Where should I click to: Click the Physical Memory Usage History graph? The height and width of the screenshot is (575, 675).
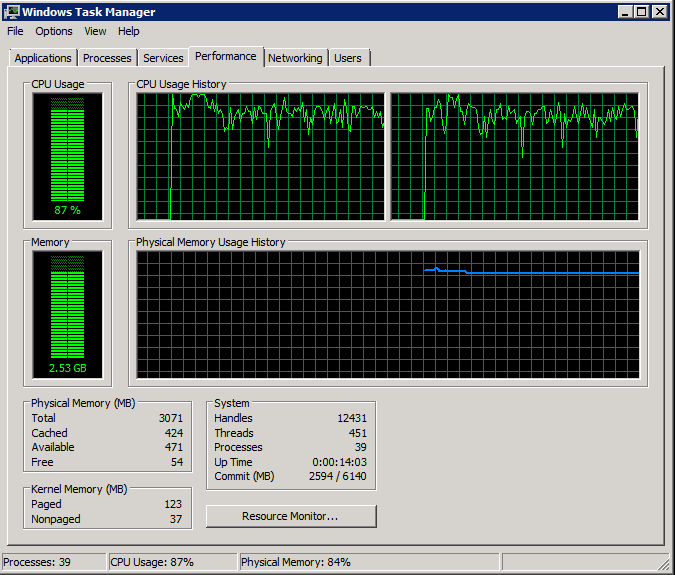point(388,315)
